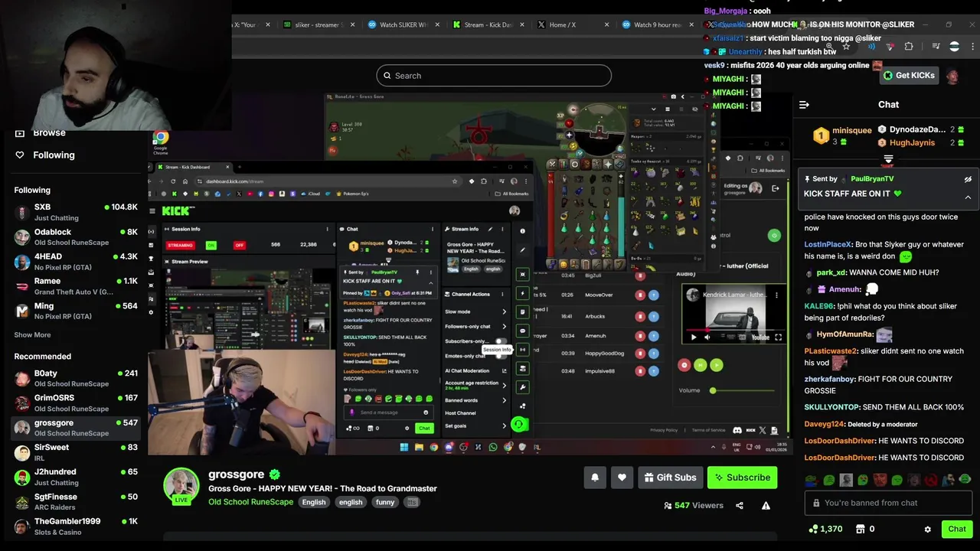Toggle Subscribers-only chat in streamed dashboard
Viewport: 980px width, 551px height.
pos(500,341)
